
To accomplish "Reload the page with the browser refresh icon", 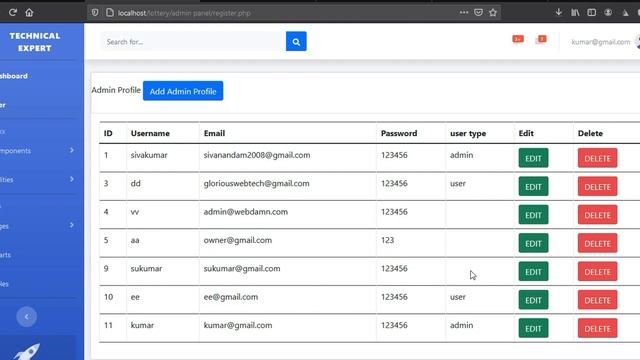I will click(13, 13).
